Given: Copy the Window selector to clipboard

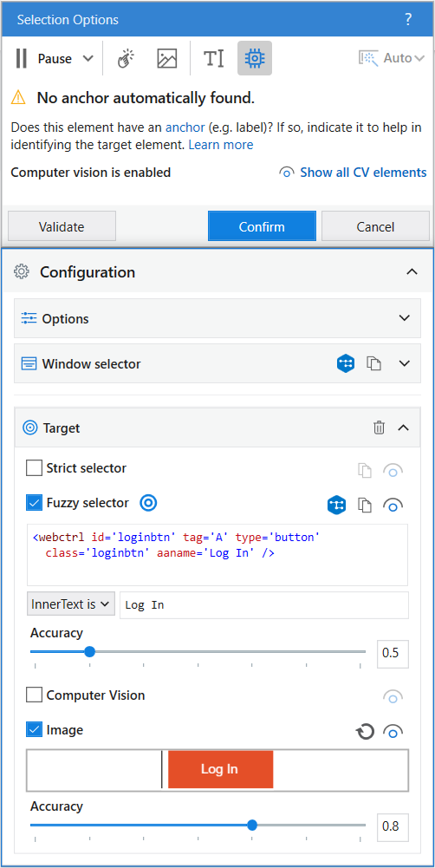Looking at the screenshot, I should pos(374,363).
